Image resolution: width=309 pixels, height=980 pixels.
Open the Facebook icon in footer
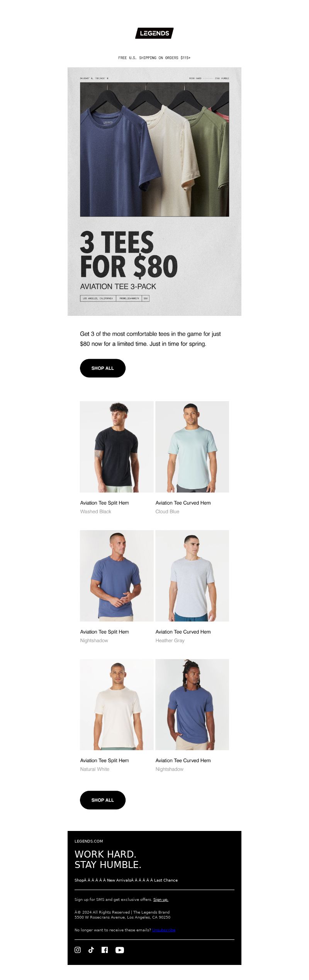click(105, 950)
